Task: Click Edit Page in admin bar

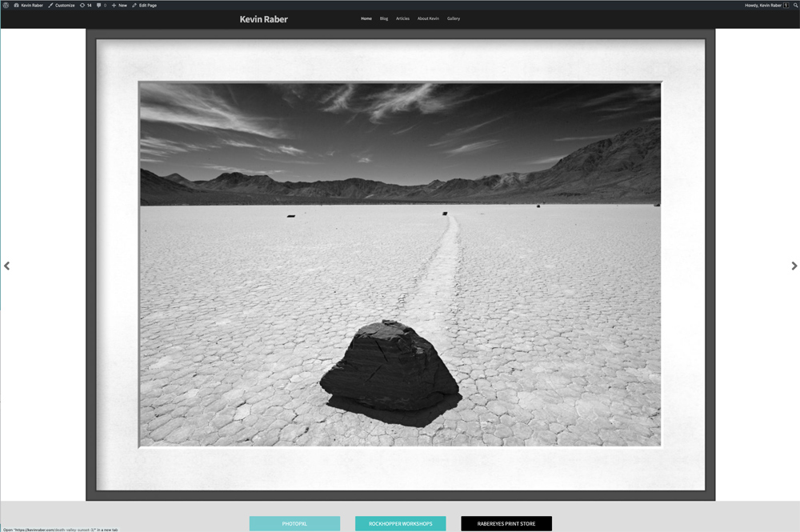Action: [145, 5]
